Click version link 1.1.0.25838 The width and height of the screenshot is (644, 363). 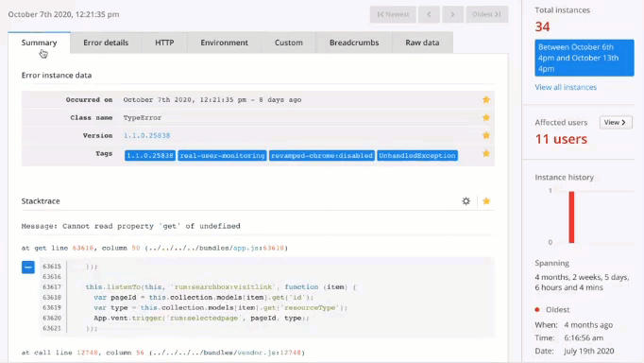tap(146, 135)
